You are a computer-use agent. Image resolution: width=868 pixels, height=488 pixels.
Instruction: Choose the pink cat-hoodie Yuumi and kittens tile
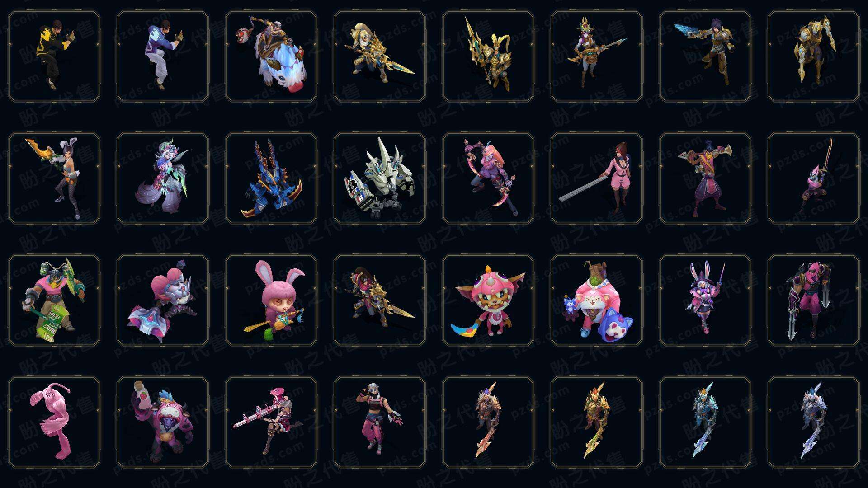click(x=597, y=300)
